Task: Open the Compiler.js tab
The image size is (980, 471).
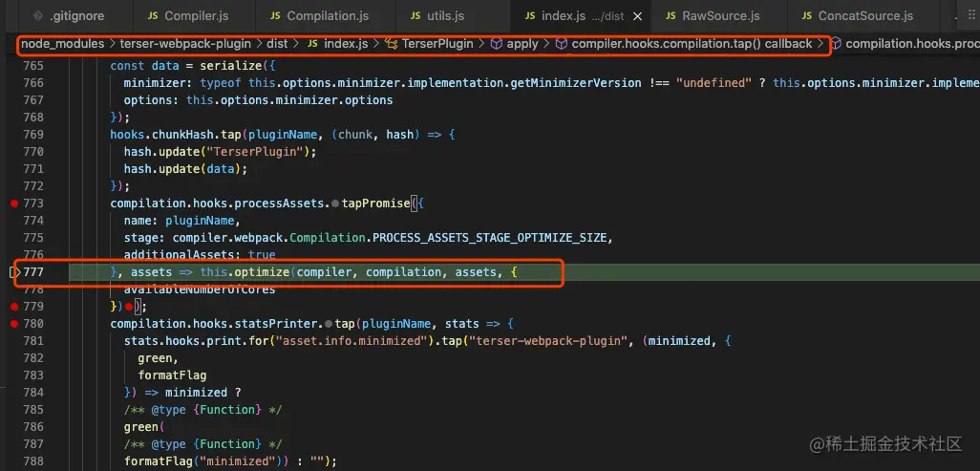Action: (x=196, y=16)
